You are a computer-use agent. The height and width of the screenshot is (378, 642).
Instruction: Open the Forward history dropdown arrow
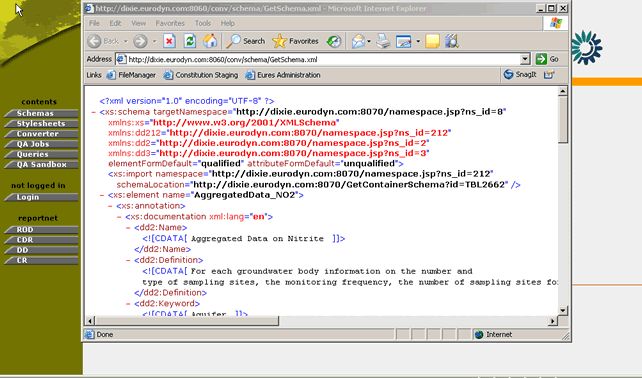coord(154,41)
